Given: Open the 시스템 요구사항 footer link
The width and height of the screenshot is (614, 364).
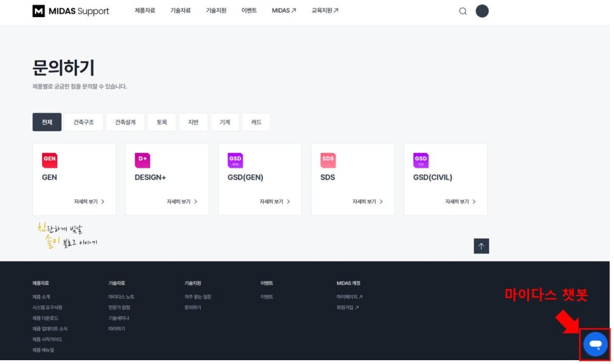Looking at the screenshot, I should (x=48, y=307).
